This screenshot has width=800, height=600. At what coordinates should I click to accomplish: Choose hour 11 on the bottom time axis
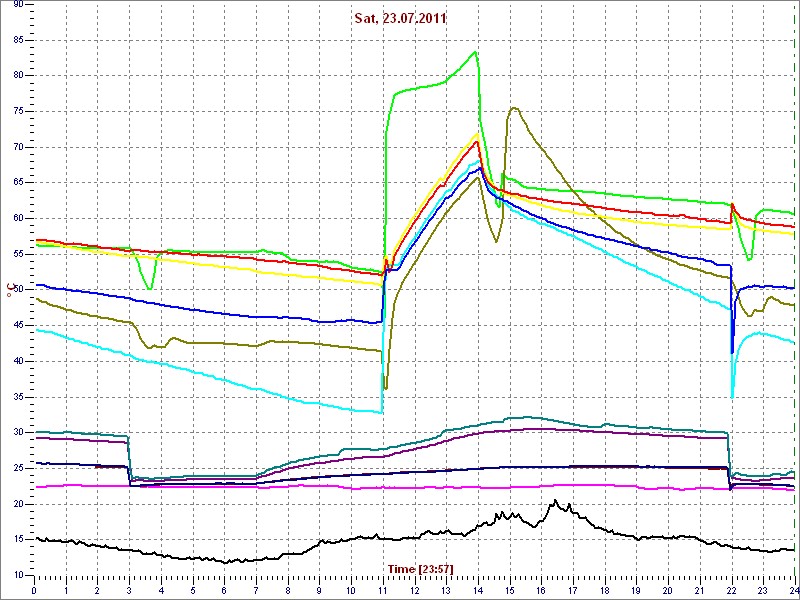click(383, 590)
